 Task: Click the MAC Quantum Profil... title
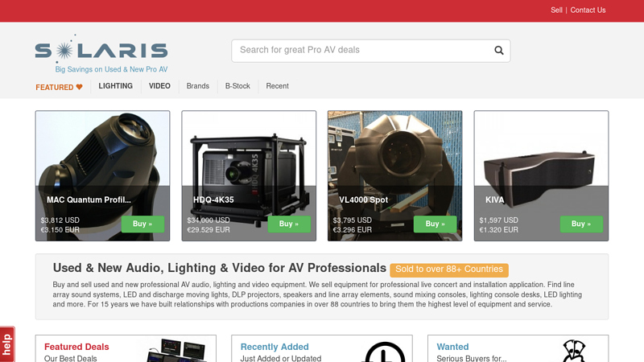(x=89, y=200)
